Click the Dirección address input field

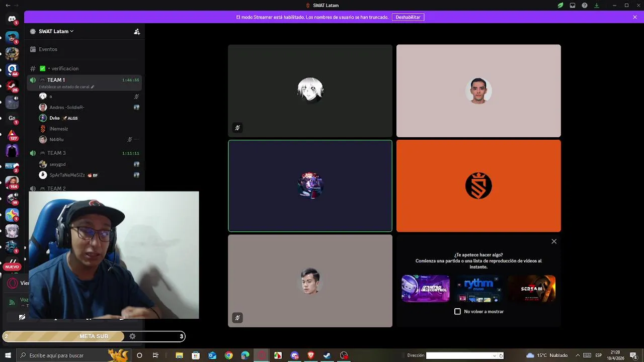pyautogui.click(x=459, y=355)
